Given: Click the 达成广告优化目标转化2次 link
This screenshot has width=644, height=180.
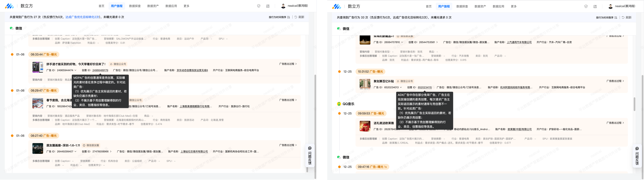Looking at the screenshot, I should tap(82, 17).
